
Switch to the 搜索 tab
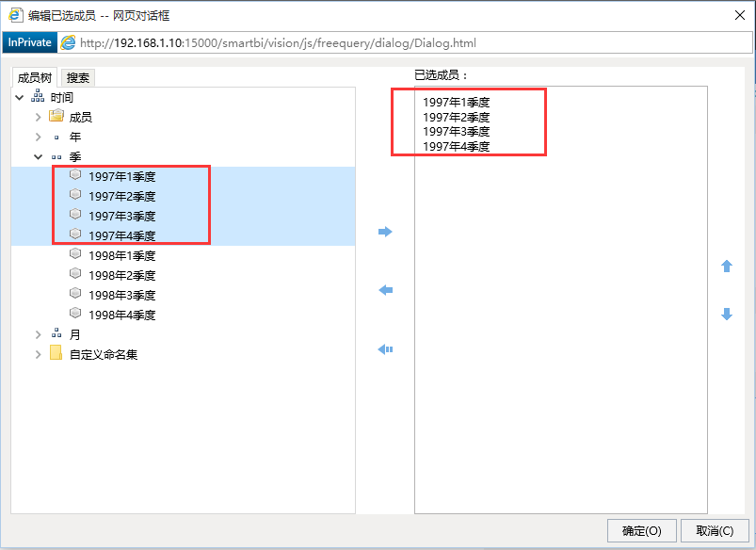78,77
